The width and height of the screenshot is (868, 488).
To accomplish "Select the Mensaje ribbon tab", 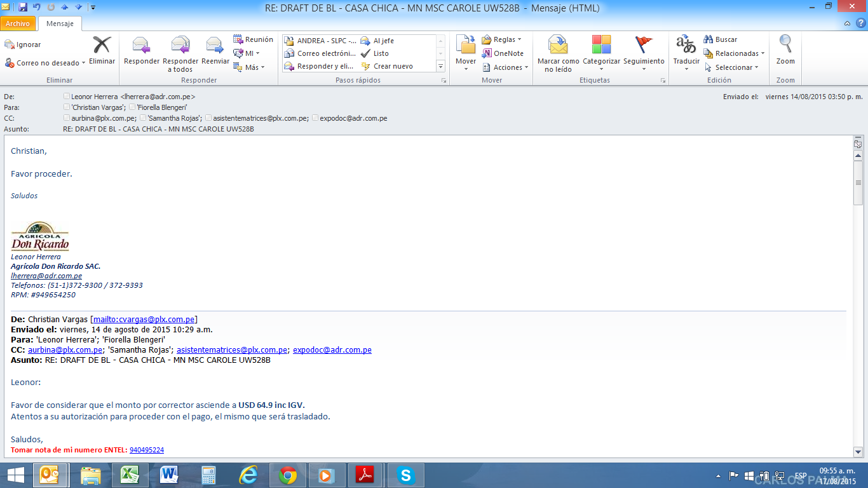I will pos(60,24).
